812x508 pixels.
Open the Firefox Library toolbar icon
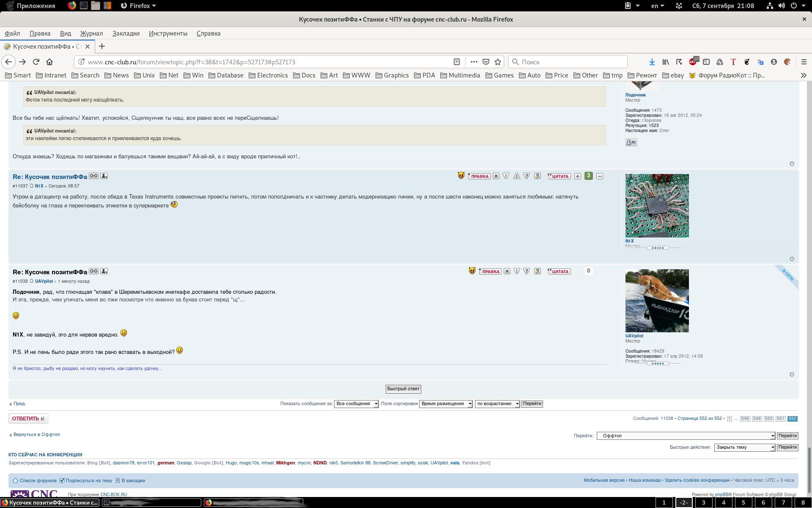(666, 62)
